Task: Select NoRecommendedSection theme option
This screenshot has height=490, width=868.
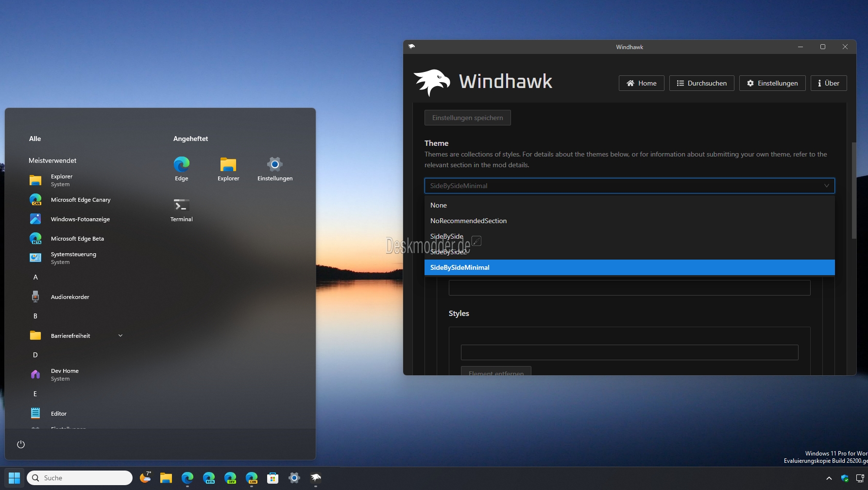Action: [630, 221]
